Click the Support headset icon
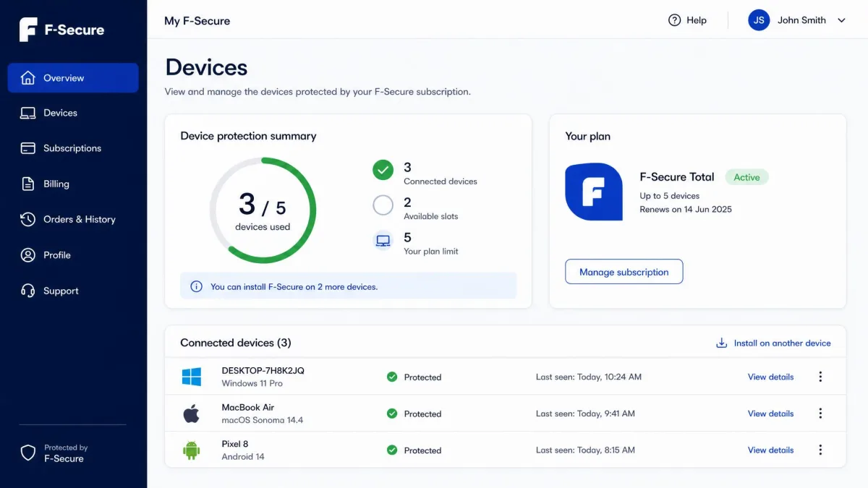Viewport: 868px width, 488px height. tap(27, 291)
